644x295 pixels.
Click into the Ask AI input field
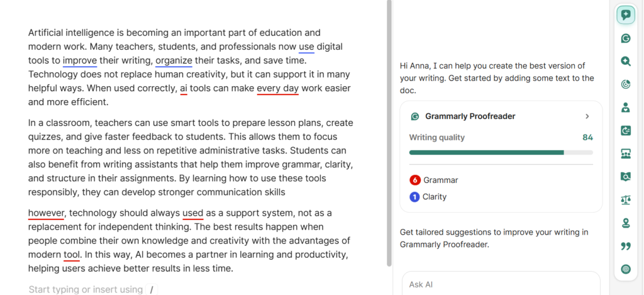tap(501, 284)
